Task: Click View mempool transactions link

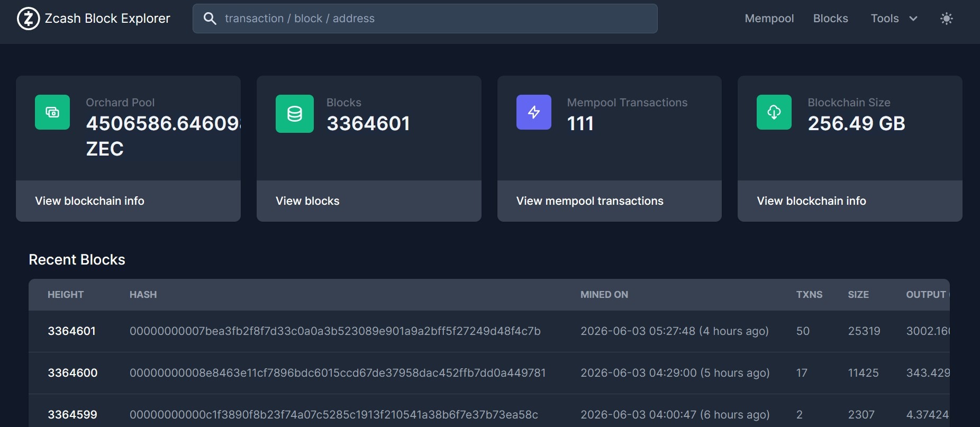Action: click(x=589, y=201)
